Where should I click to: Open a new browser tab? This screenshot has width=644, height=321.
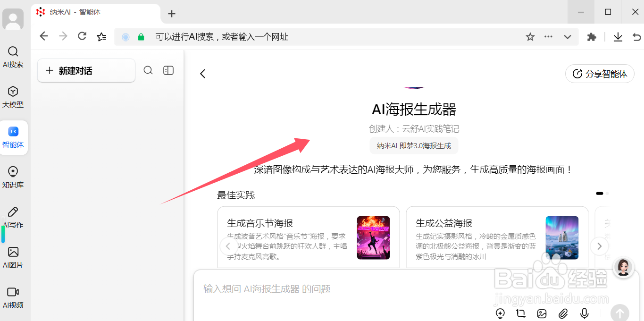(171, 14)
